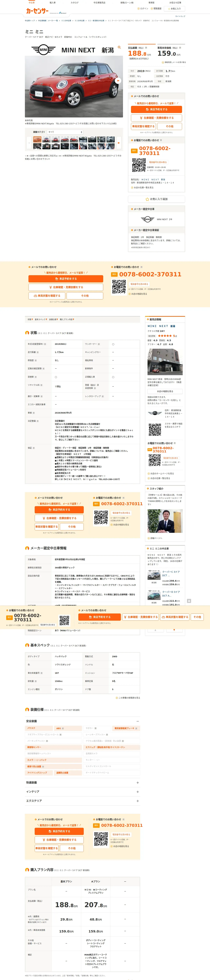
Task: Click section icon beside 購入プラン内容 heading
Action: pos(27,870)
